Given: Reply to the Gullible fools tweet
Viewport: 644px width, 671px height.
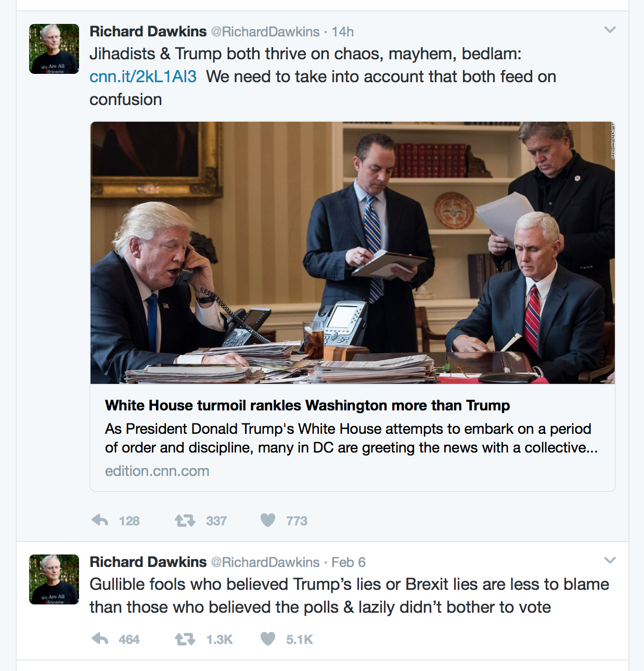Looking at the screenshot, I should [100, 639].
